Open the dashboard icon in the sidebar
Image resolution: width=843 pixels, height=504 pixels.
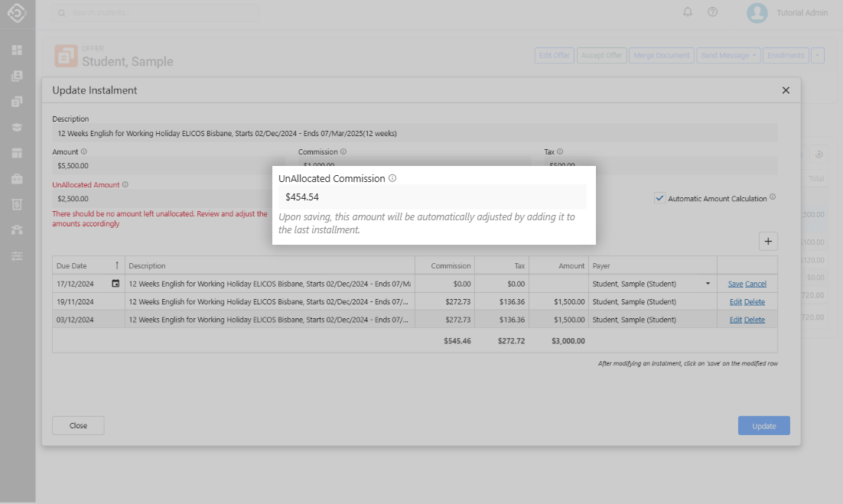[17, 50]
